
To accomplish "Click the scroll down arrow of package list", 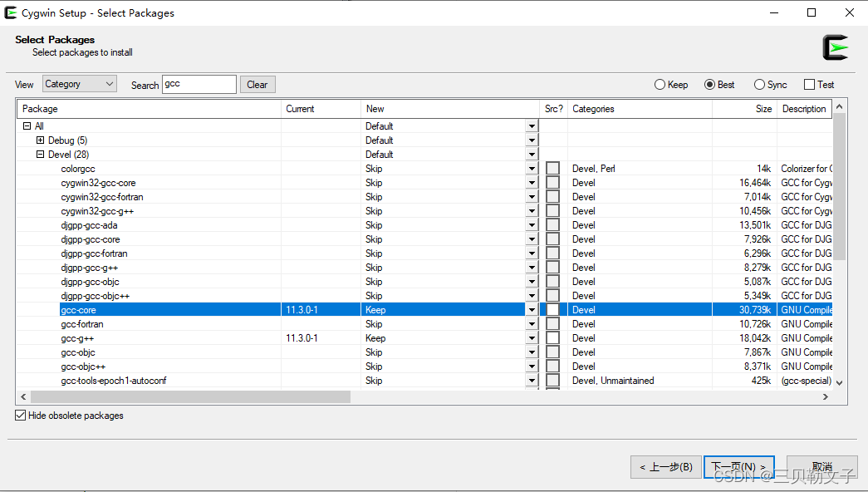I will (839, 383).
